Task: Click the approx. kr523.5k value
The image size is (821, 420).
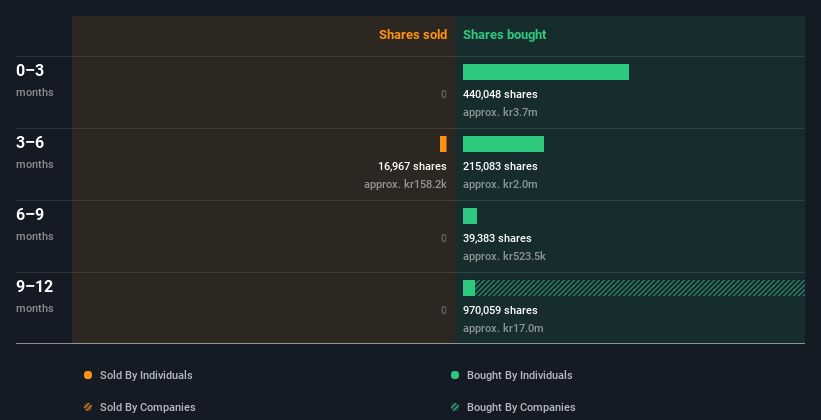Action: (504, 256)
